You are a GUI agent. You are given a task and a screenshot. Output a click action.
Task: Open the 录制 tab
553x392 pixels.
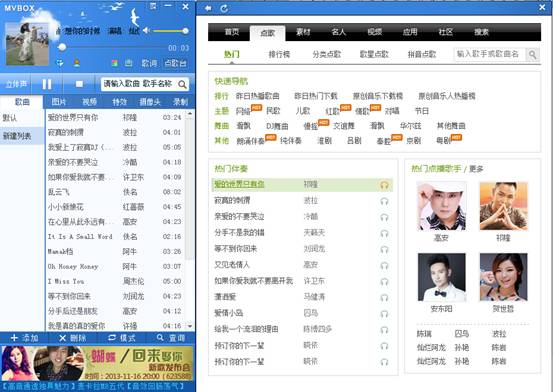180,102
